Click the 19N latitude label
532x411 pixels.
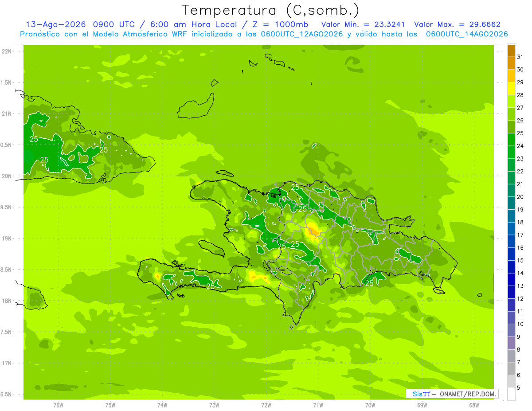(7, 238)
